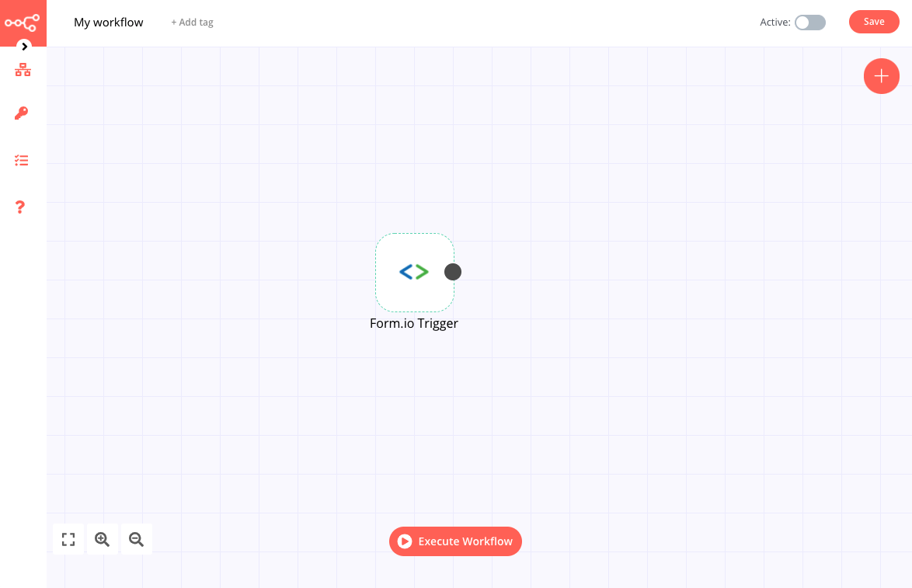The width and height of the screenshot is (912, 588).
Task: Expand the collapsed left sidebar
Action: point(24,47)
